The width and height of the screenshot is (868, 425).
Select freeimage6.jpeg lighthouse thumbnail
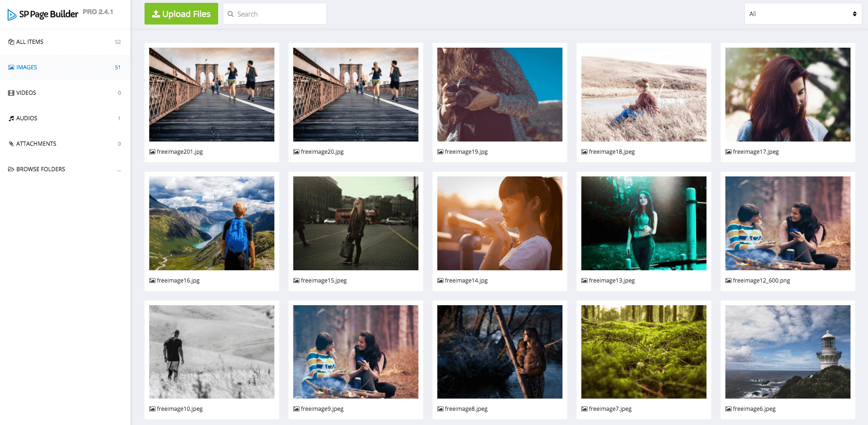[x=788, y=352]
